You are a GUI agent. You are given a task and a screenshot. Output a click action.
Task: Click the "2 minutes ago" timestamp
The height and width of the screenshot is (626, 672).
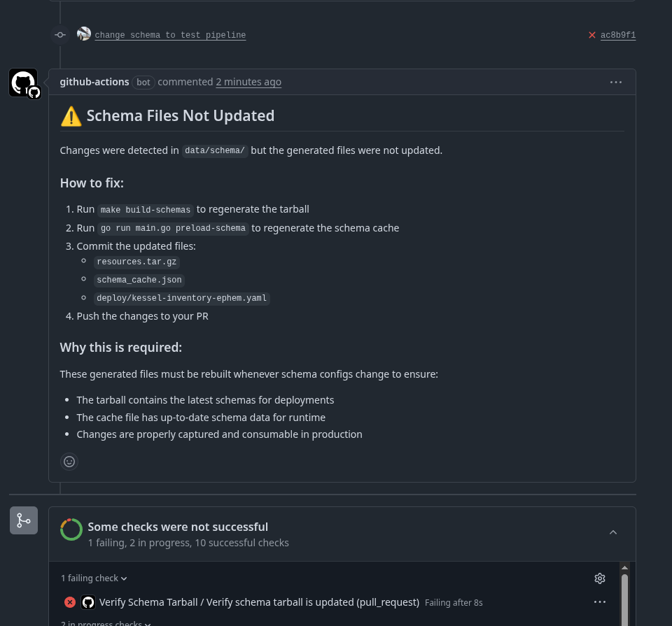click(x=248, y=82)
